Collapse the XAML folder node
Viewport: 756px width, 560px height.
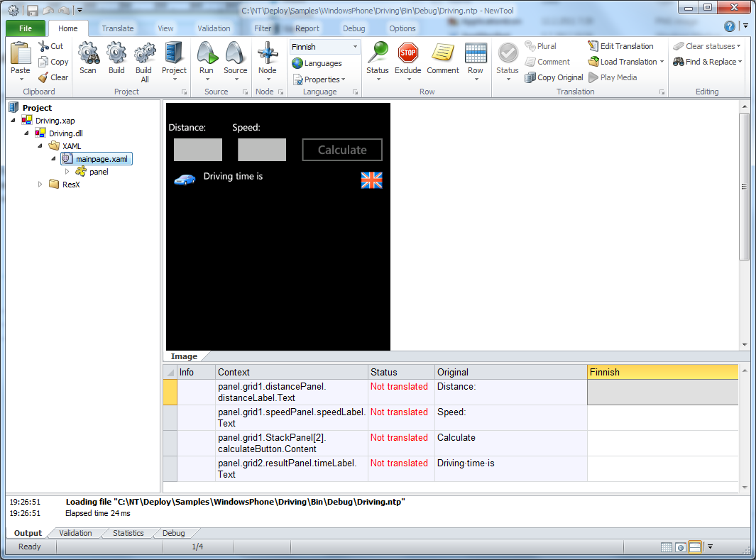point(40,146)
